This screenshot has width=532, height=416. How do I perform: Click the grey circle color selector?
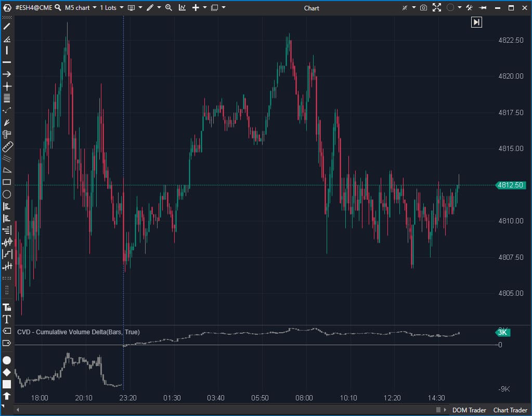click(x=450, y=8)
